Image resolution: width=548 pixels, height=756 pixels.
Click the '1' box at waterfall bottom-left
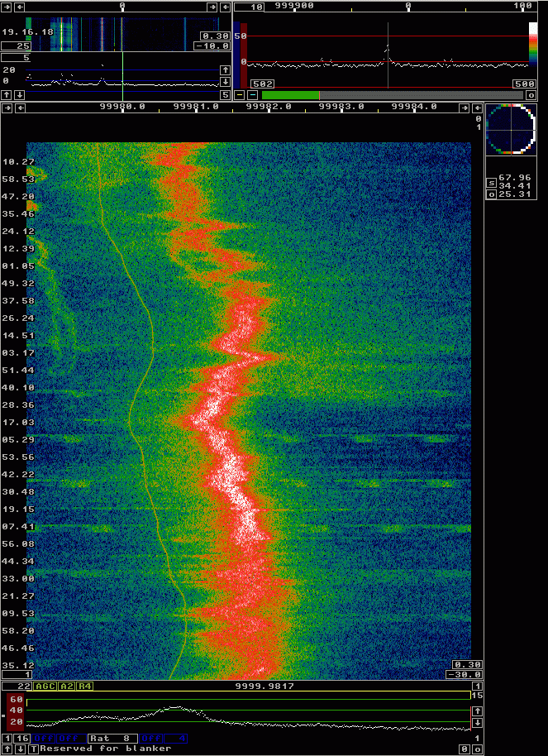click(17, 675)
